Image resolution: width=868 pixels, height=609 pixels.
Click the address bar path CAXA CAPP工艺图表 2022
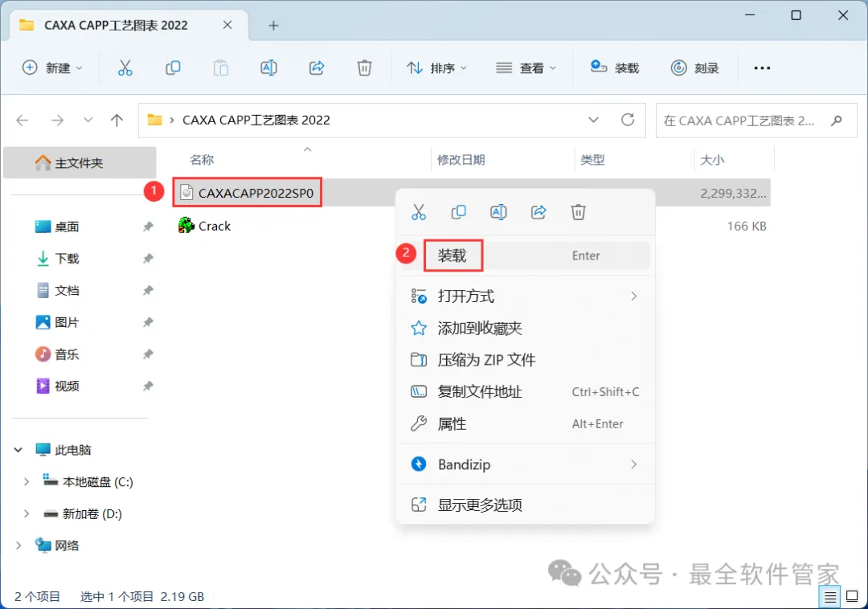click(256, 120)
